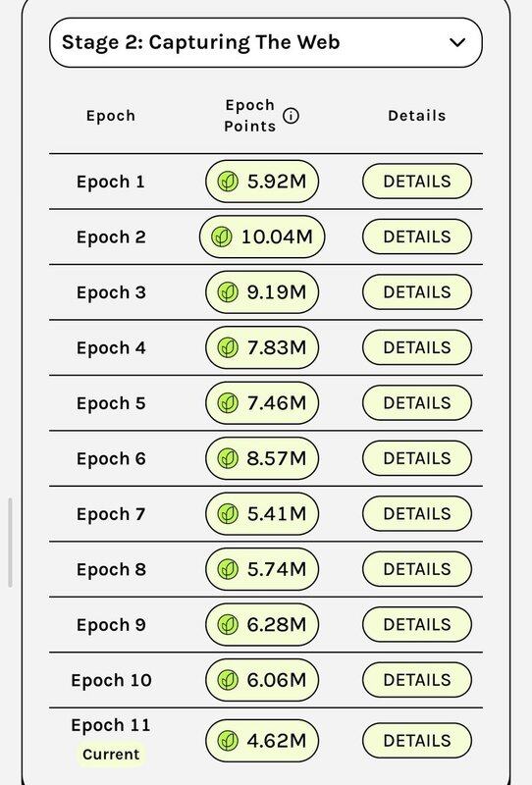The width and height of the screenshot is (532, 785).
Task: Show DETAILS for Epoch 10
Action: click(x=417, y=680)
